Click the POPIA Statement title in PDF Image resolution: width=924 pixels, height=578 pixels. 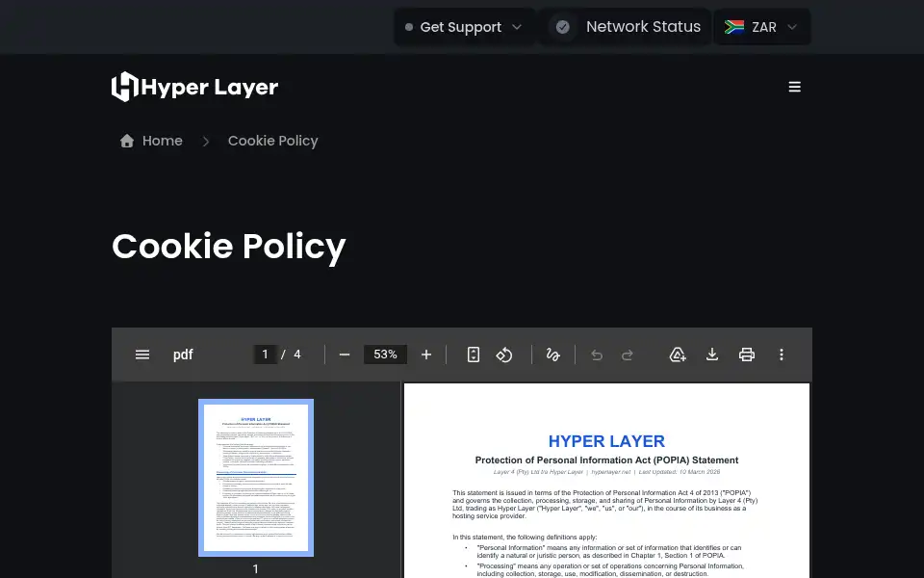click(606, 460)
